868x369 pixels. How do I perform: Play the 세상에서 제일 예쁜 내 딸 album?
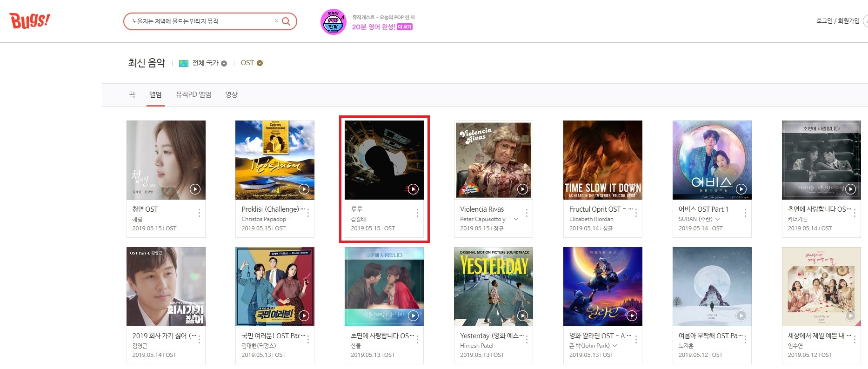pos(850,315)
